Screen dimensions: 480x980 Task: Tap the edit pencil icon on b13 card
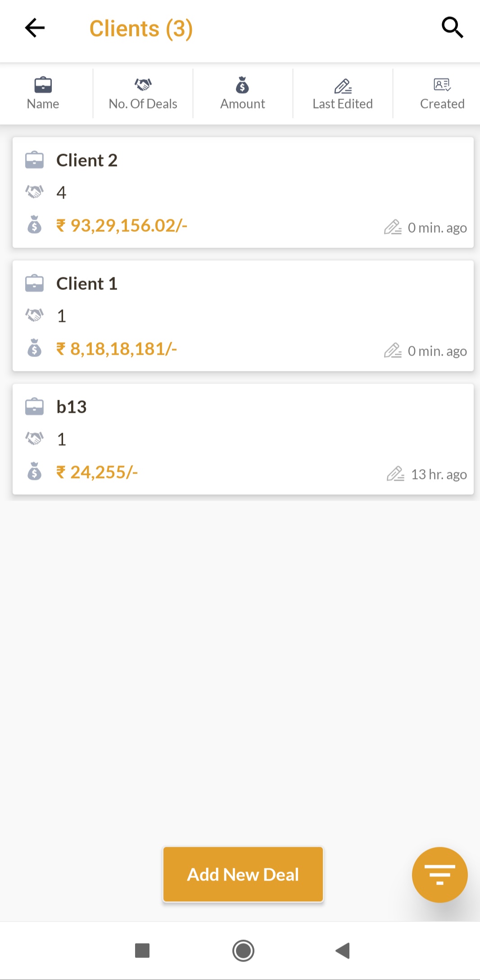click(x=395, y=474)
